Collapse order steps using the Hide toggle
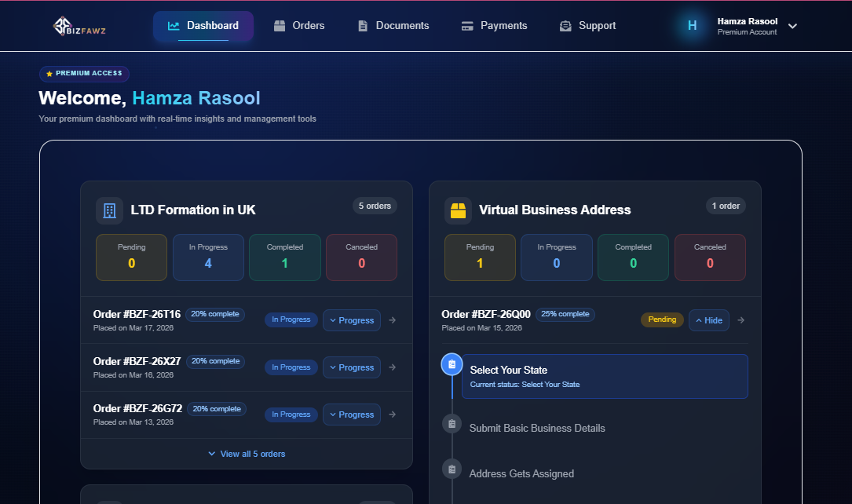Screen dimensions: 852x504 point(708,320)
